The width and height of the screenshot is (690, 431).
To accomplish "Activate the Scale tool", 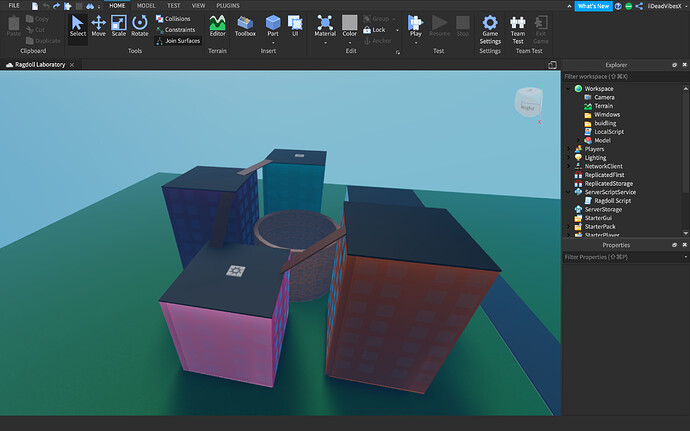I will coord(119,26).
